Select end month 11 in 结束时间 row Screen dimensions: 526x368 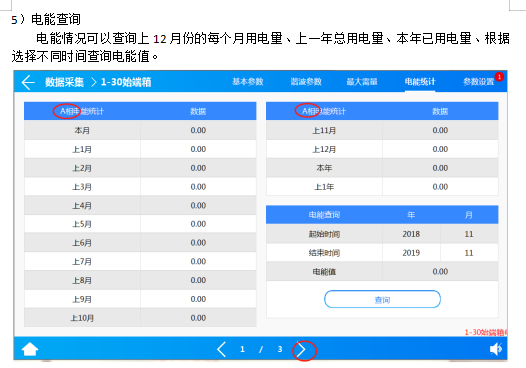pyautogui.click(x=469, y=253)
